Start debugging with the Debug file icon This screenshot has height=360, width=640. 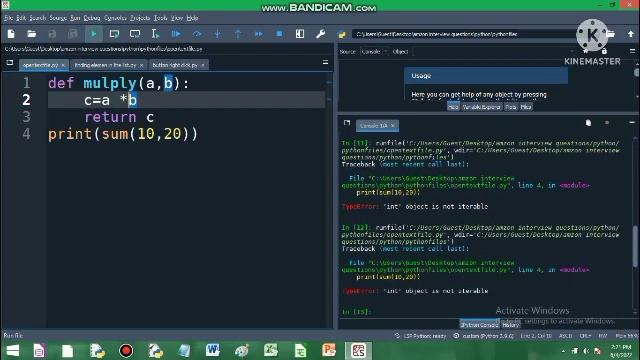(176, 34)
